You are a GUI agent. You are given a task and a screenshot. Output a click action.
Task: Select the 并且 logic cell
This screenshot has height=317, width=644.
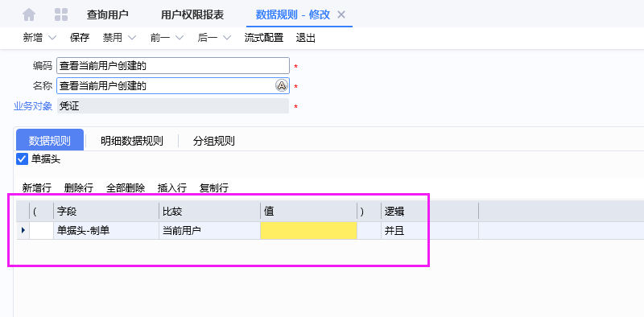click(430, 230)
